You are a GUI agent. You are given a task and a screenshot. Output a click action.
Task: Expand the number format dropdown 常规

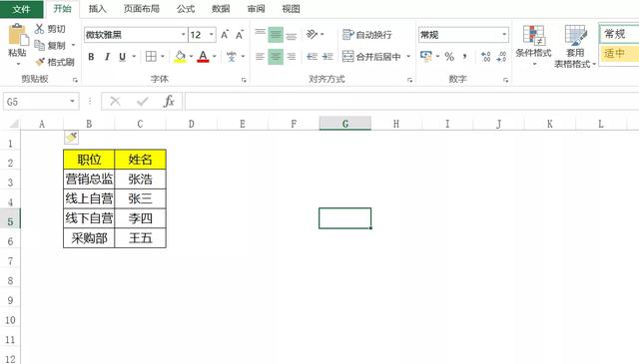pyautogui.click(x=504, y=35)
